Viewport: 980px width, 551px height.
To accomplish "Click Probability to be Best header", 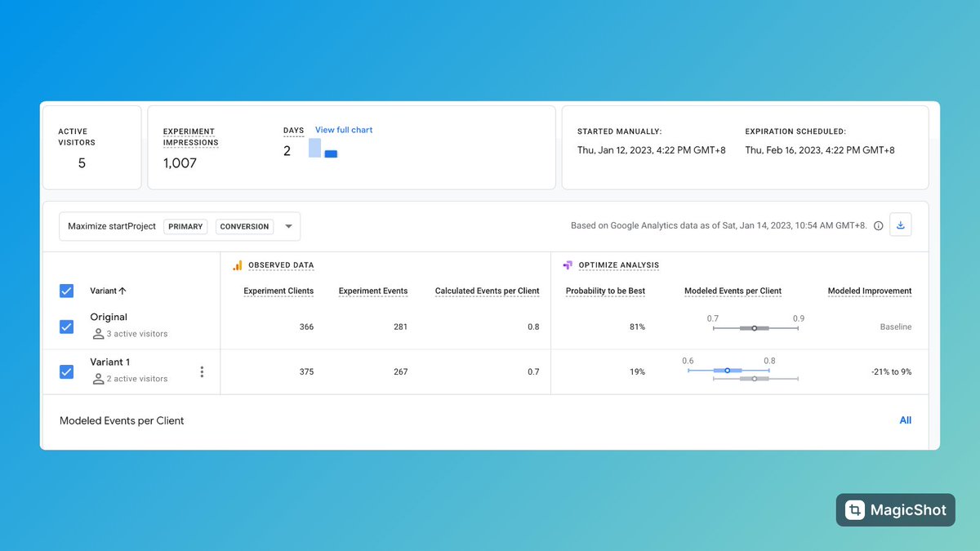I will tap(605, 291).
